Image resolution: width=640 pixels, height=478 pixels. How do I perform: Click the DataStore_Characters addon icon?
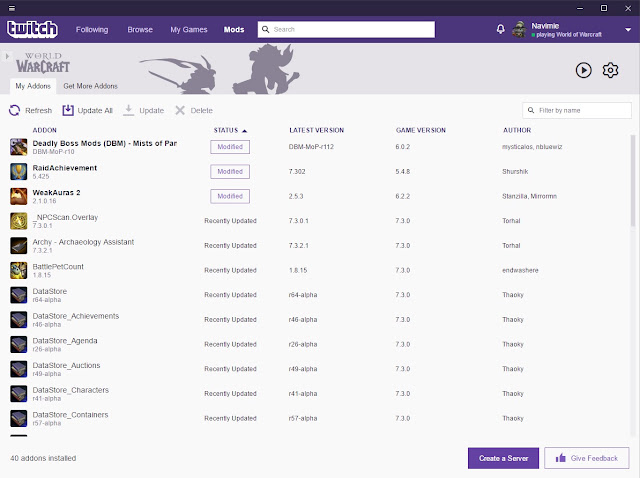tap(18, 394)
